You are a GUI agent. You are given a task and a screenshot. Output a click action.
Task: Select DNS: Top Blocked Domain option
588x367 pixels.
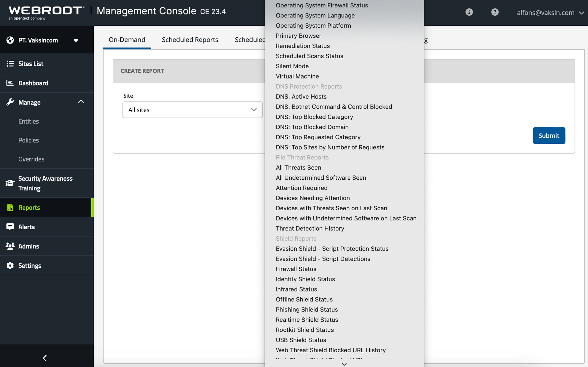pos(312,127)
